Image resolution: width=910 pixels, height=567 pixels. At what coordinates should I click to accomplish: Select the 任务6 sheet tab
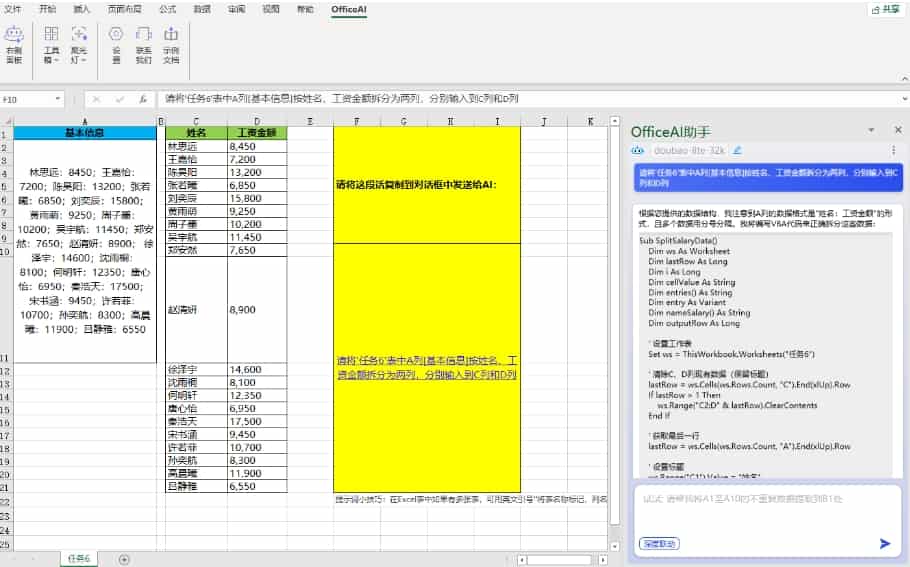tap(79, 559)
